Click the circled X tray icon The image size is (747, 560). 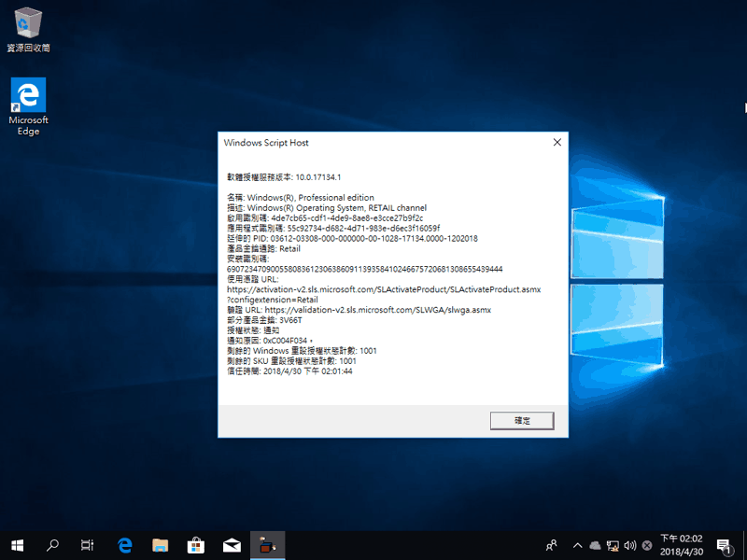[647, 545]
